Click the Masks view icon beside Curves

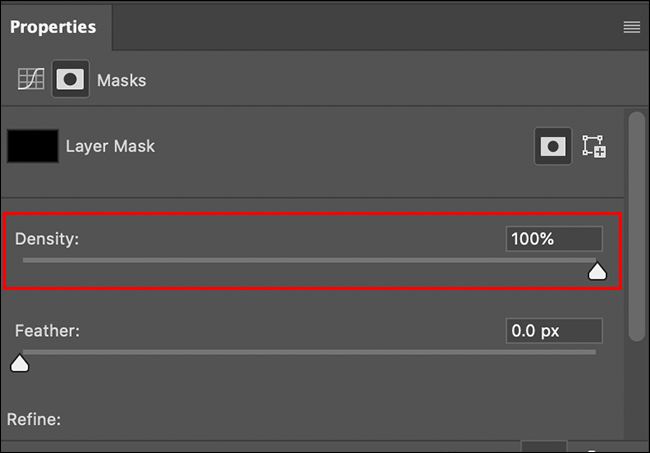tap(66, 80)
